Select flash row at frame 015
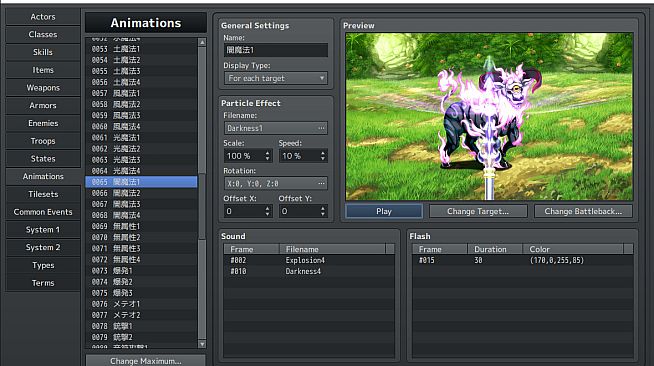The width and height of the screenshot is (654, 366). (x=523, y=260)
